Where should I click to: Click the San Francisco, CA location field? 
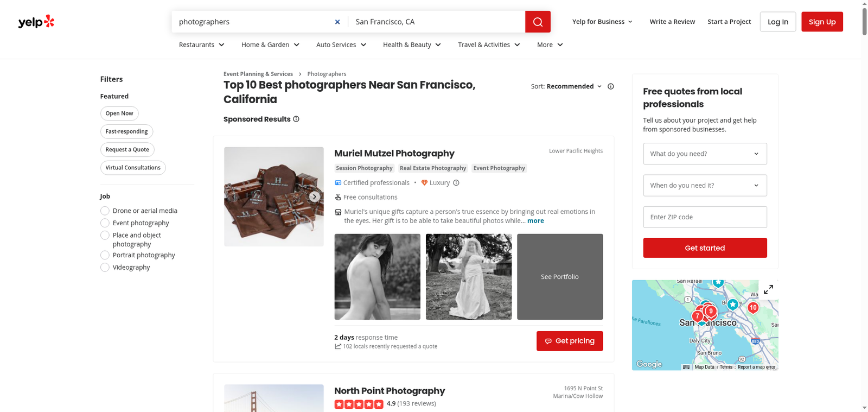click(x=437, y=22)
